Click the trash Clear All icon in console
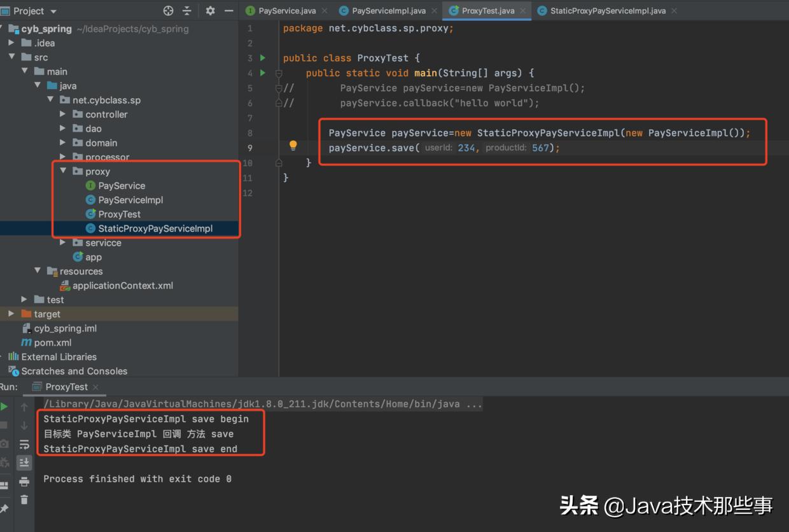 pyautogui.click(x=24, y=500)
